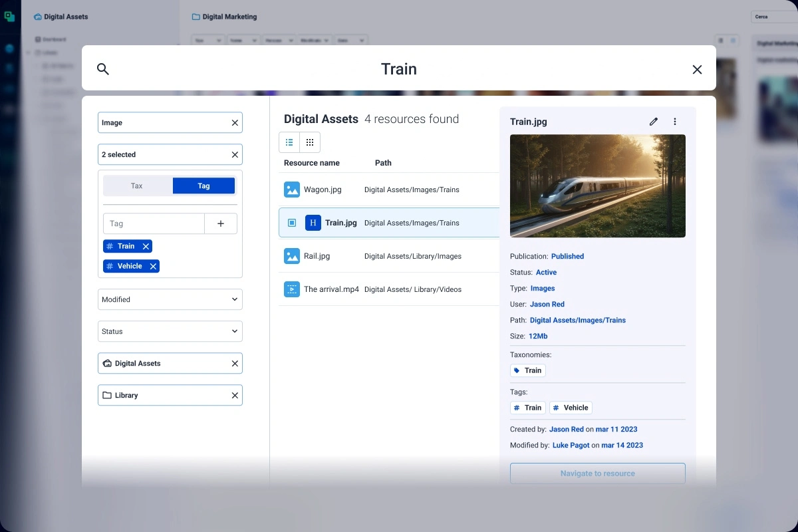This screenshot has width=798, height=532.
Task: Select the Tag tab
Action: 203,186
